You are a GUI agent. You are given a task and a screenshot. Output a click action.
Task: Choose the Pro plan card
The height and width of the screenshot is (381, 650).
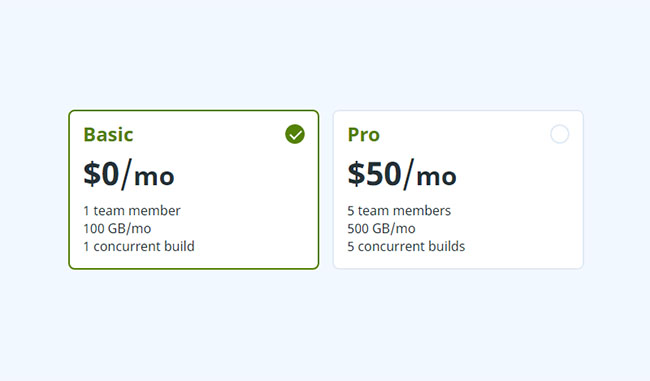click(458, 189)
